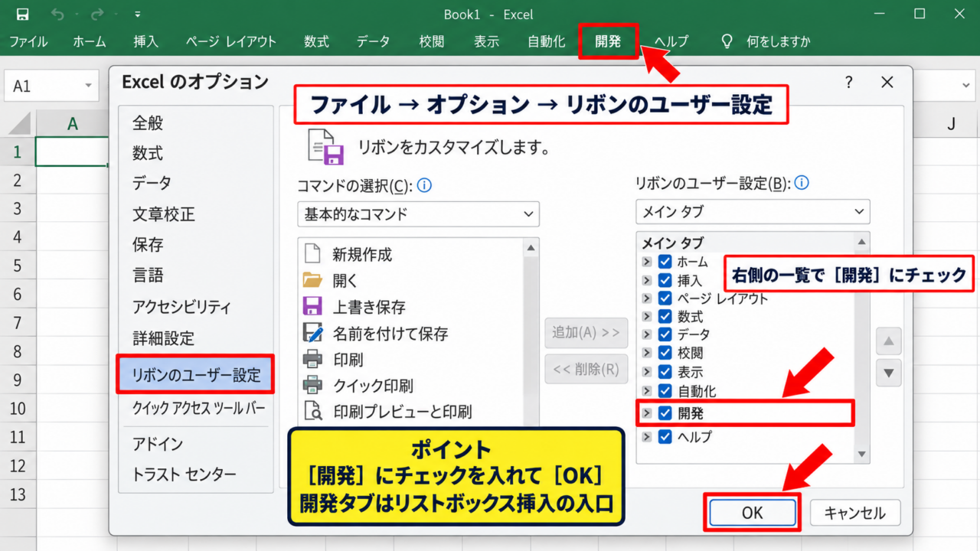Click the 追加(A) >> button
980x551 pixels.
(586, 332)
